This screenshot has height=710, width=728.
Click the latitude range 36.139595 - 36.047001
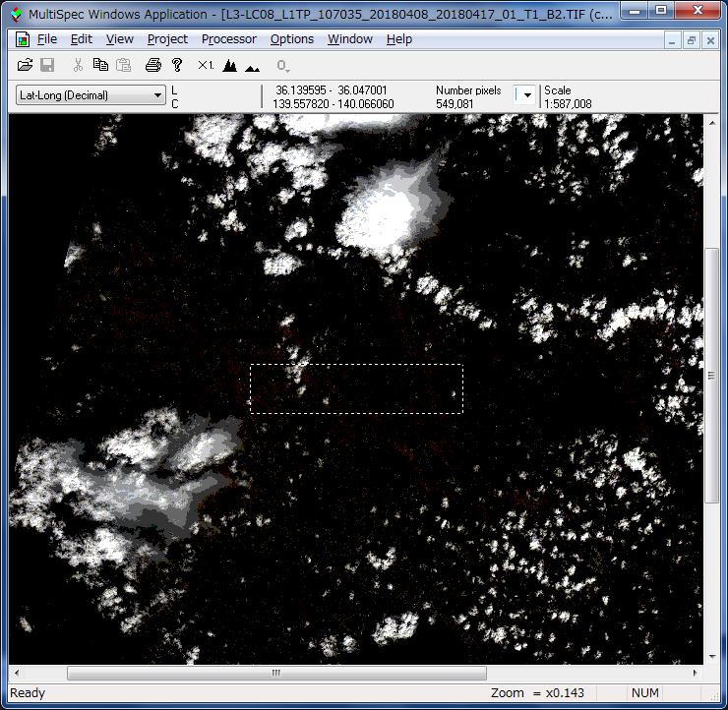pos(331,90)
